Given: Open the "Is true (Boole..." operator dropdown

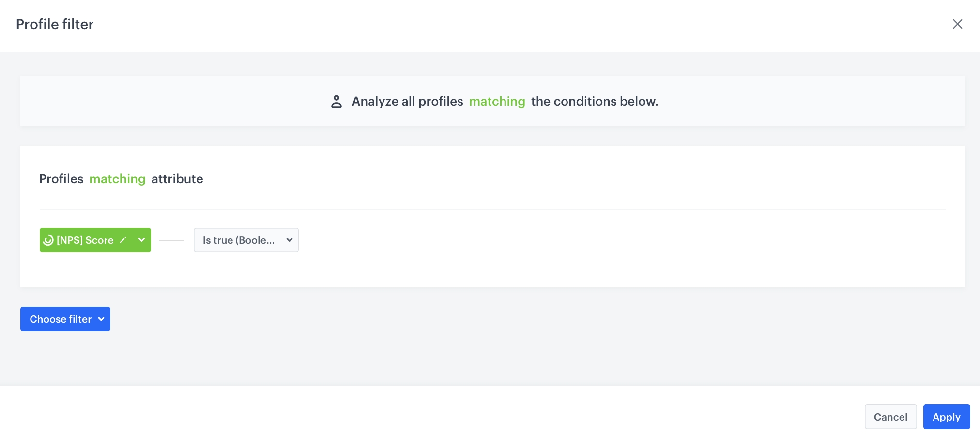Looking at the screenshot, I should click(x=239, y=240).
